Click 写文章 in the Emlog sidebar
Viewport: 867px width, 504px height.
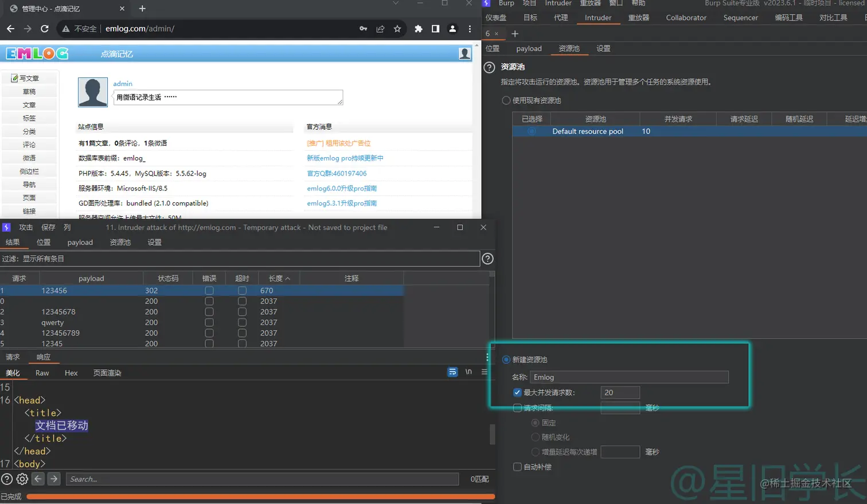pos(29,78)
